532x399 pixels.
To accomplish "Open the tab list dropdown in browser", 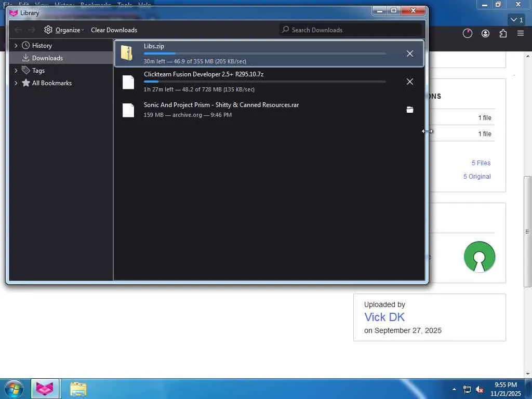I will coord(517,20).
